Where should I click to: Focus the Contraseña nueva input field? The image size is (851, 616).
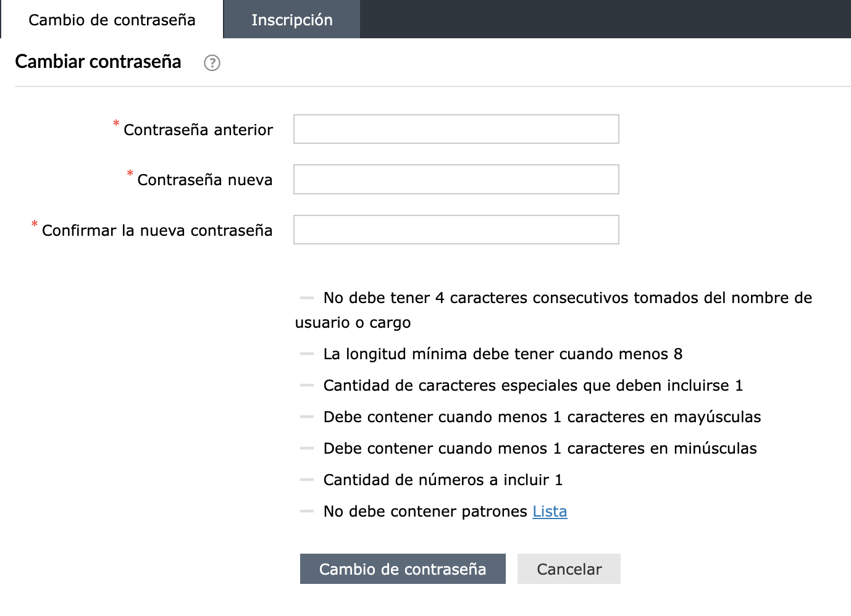tap(456, 179)
